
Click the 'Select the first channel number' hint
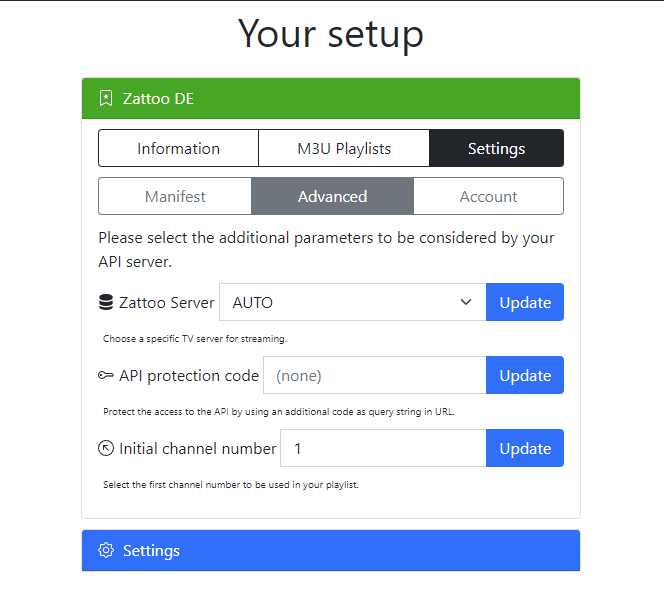231,485
